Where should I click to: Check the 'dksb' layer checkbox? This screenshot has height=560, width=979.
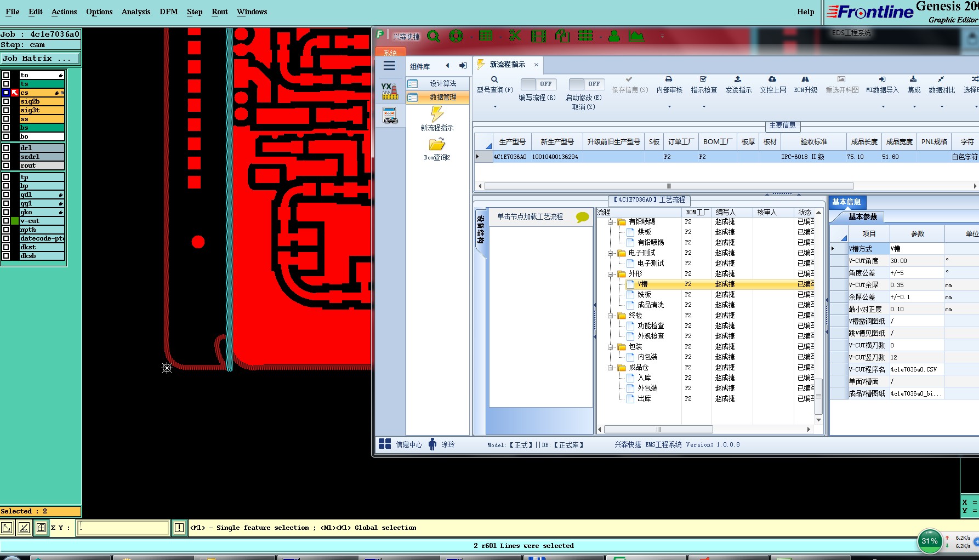(x=6, y=256)
